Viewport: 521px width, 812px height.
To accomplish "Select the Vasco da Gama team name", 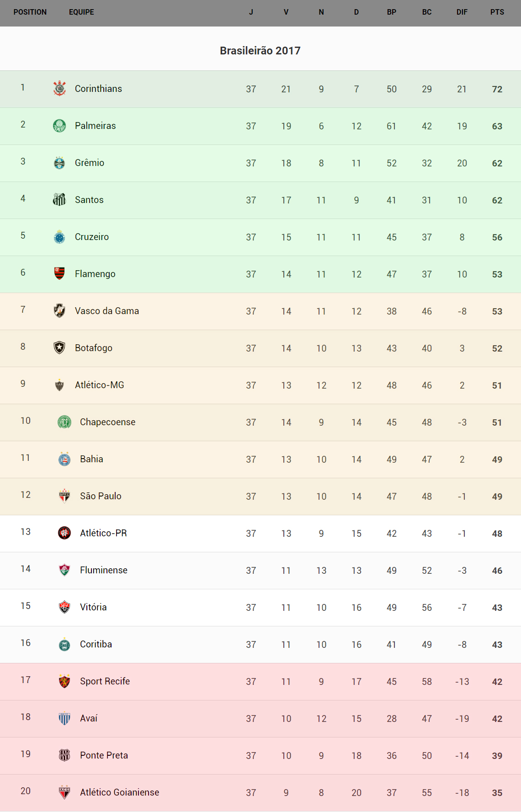I will click(x=107, y=311).
